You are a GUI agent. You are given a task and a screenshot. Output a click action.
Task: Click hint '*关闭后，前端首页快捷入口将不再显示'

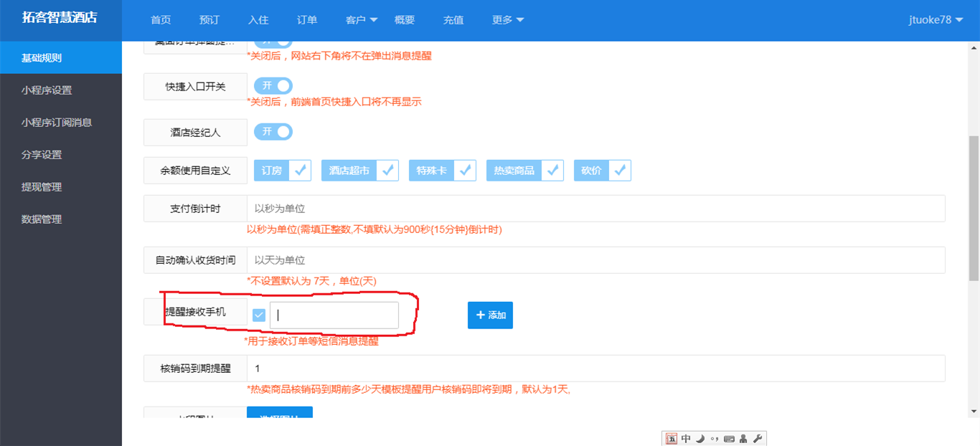tap(334, 102)
